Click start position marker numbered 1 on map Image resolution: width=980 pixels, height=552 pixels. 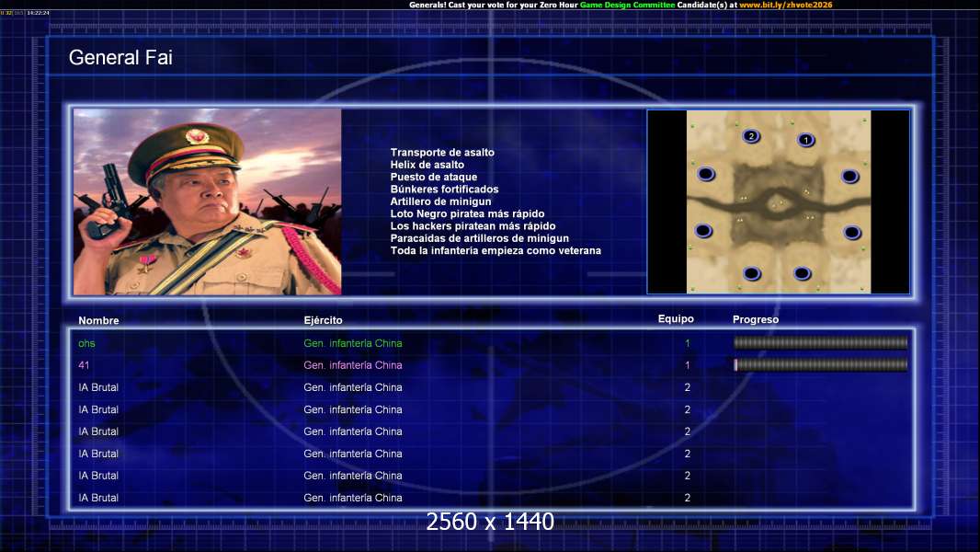click(806, 140)
